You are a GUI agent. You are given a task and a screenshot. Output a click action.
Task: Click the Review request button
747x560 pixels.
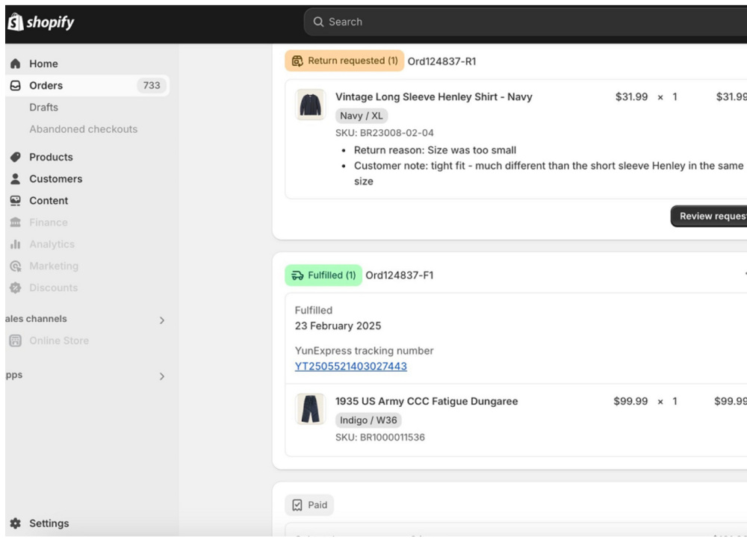[709, 217]
